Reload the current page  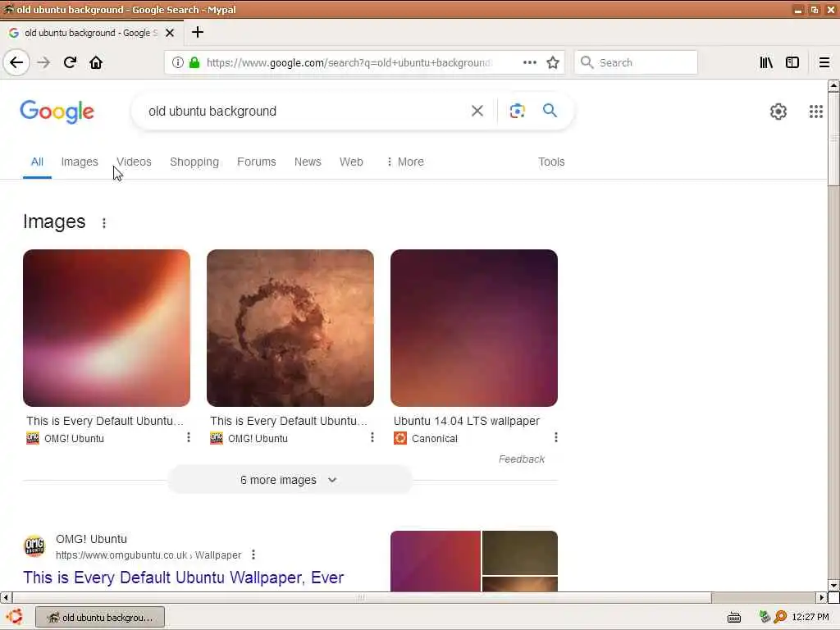[x=70, y=62]
